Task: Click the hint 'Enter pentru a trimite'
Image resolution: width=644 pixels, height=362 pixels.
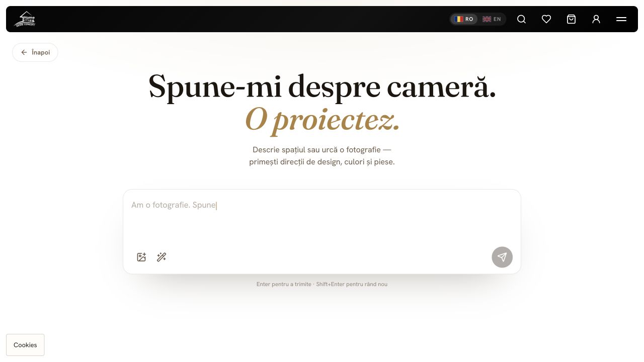Action: click(x=284, y=284)
